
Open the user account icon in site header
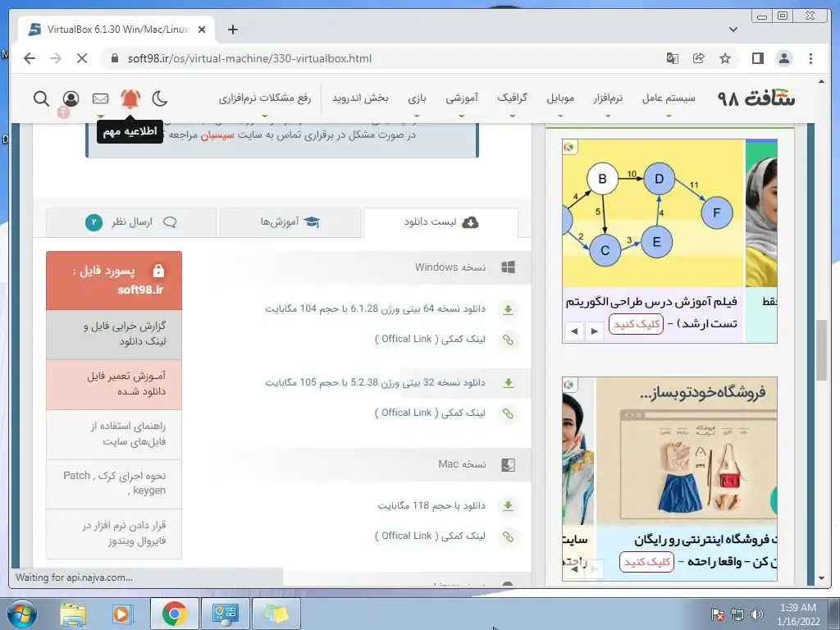(x=71, y=98)
